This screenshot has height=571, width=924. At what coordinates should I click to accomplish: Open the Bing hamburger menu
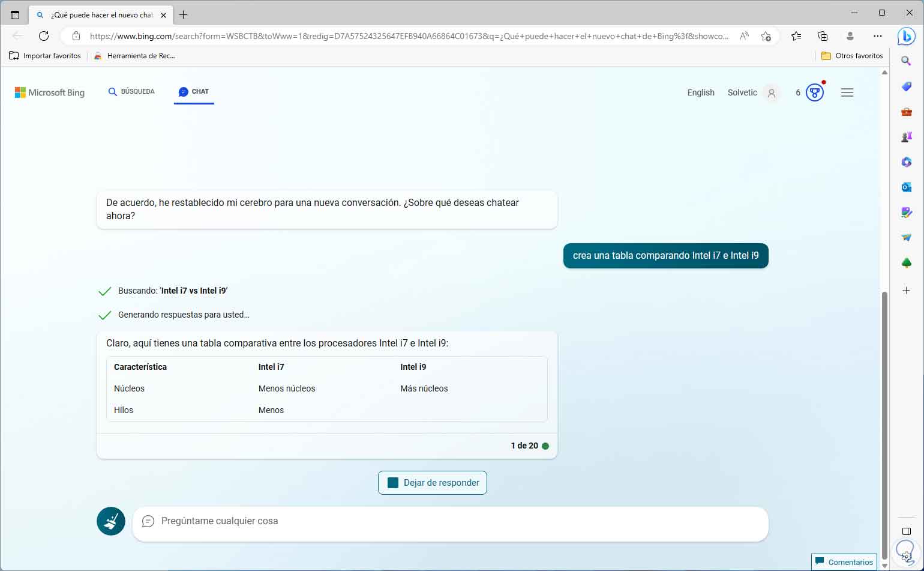[847, 92]
